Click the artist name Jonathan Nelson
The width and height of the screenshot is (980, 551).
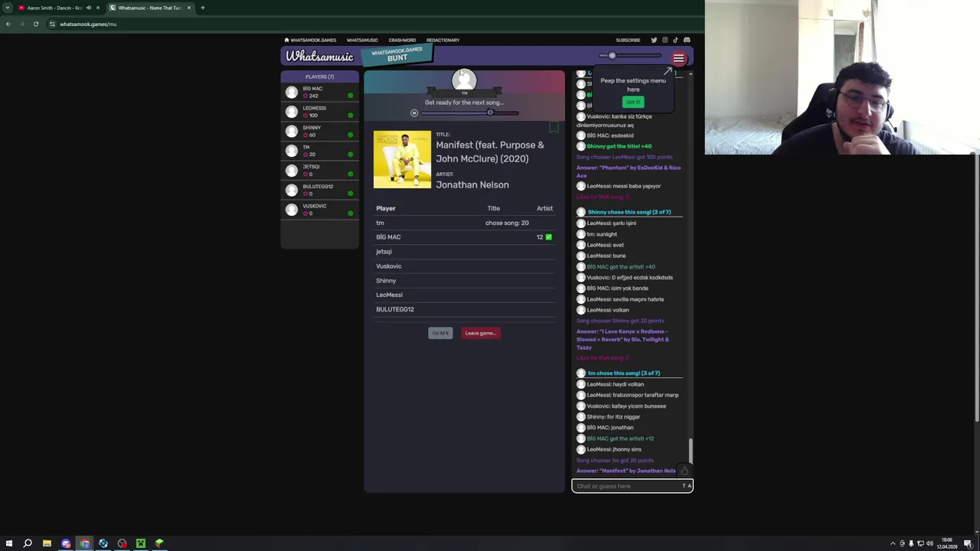[472, 184]
